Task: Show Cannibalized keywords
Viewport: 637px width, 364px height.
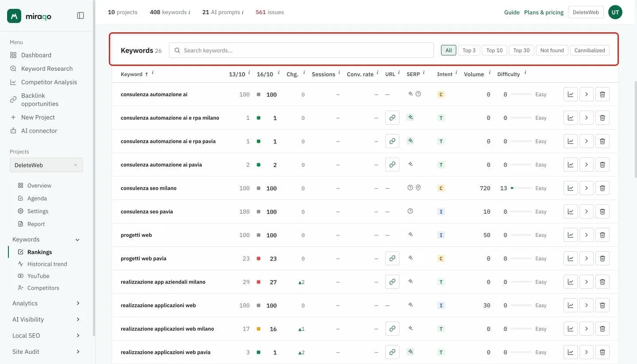Action: pos(590,50)
